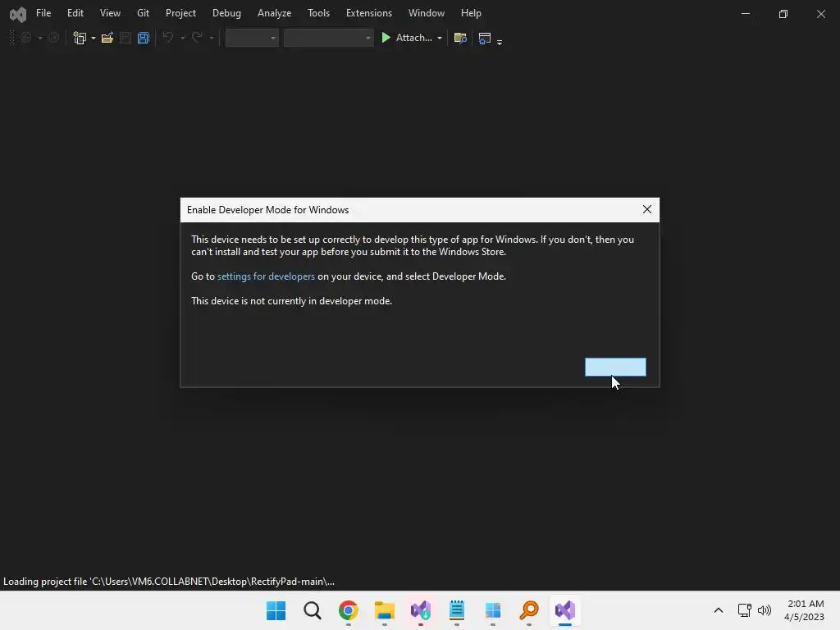Open the toolbar overflow options arrow
Image resolution: width=840 pixels, height=630 pixels.
pos(500,41)
